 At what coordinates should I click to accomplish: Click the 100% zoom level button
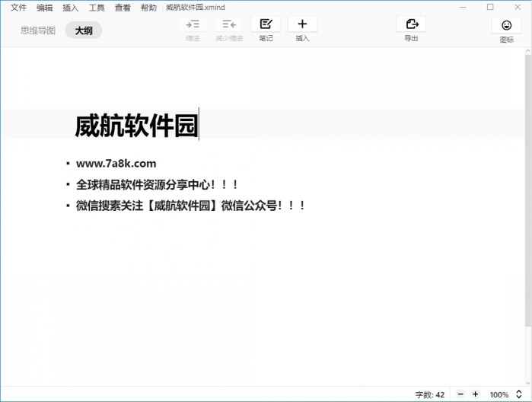[499, 394]
